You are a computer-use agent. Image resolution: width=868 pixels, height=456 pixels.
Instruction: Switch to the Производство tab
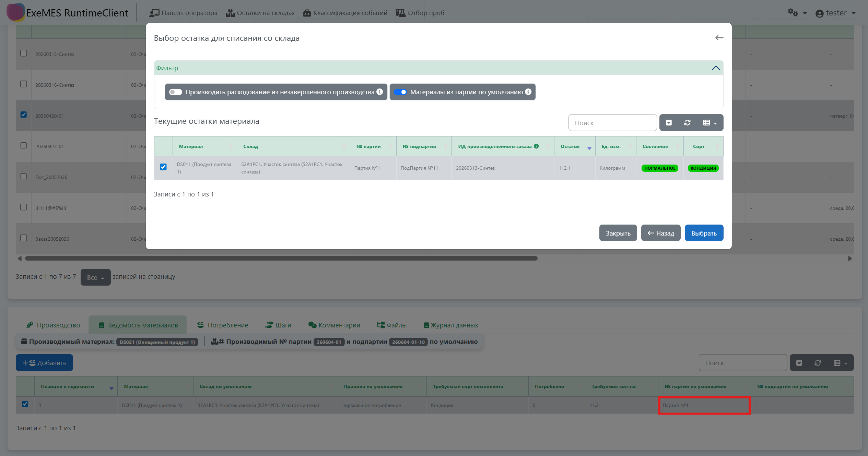[53, 325]
